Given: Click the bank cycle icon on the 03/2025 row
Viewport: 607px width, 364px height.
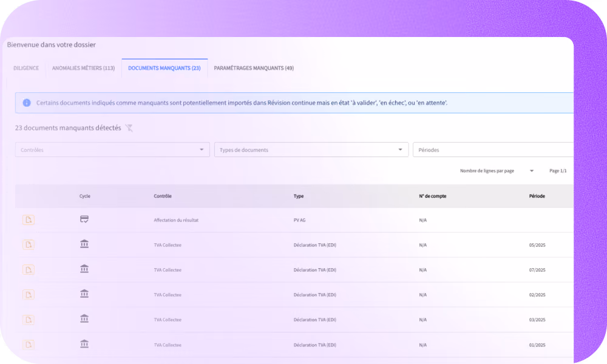Looking at the screenshot, I should [84, 318].
